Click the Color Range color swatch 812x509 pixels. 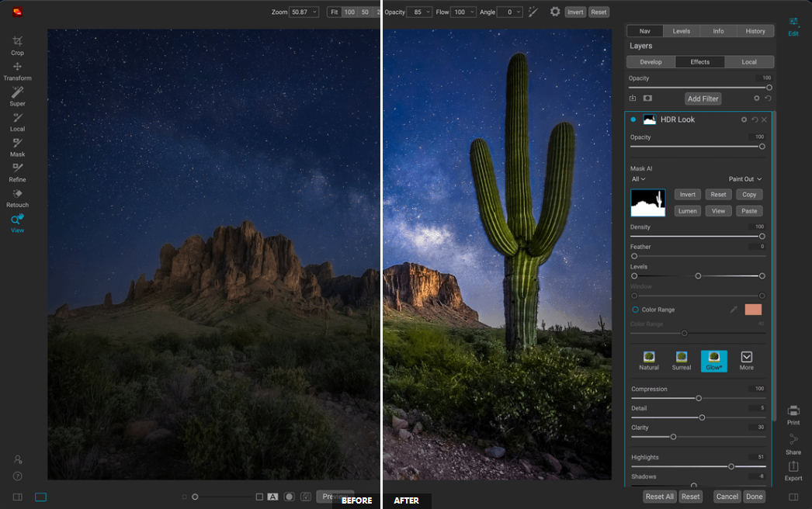753,310
